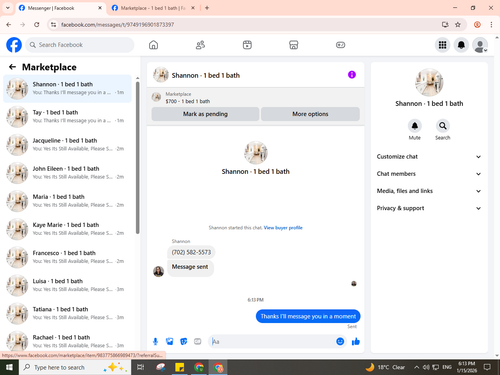Open the Facebook logo home link

click(x=14, y=45)
